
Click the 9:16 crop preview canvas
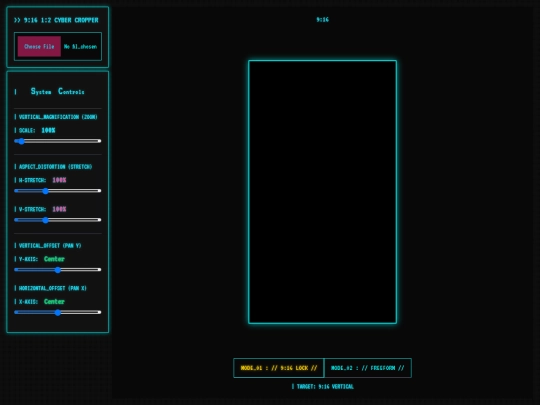point(322,192)
